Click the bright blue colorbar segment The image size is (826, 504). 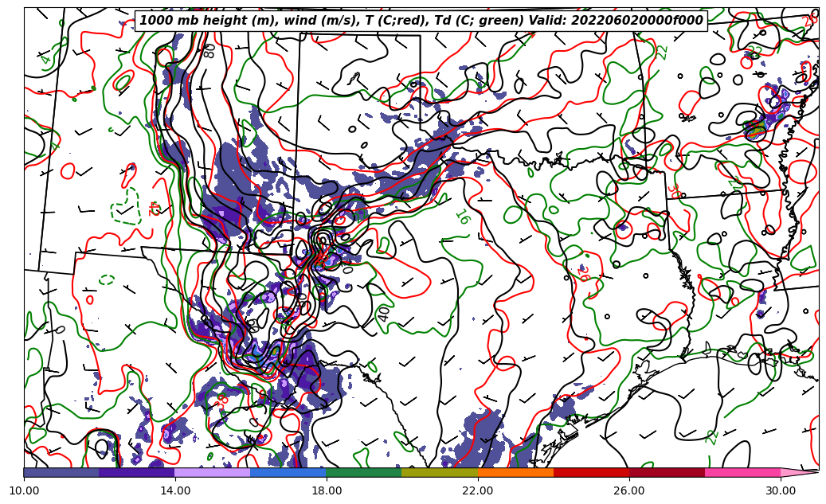[288, 472]
